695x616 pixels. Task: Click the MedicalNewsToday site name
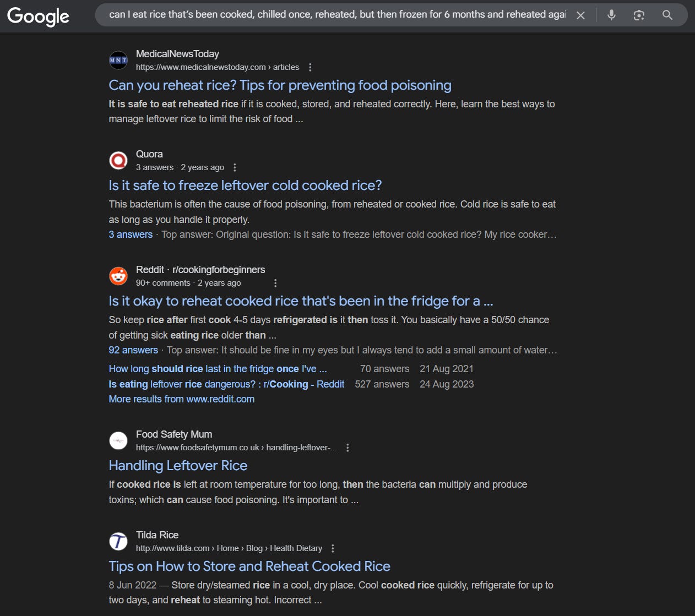(177, 54)
